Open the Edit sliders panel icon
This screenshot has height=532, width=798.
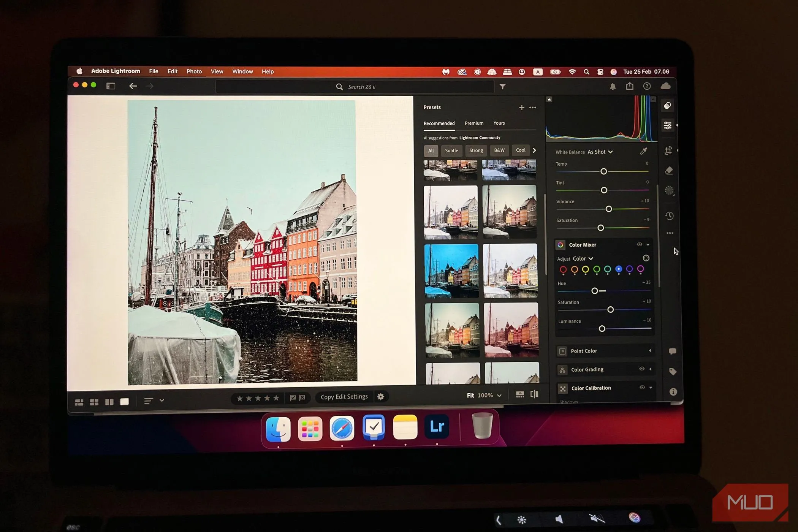667,125
